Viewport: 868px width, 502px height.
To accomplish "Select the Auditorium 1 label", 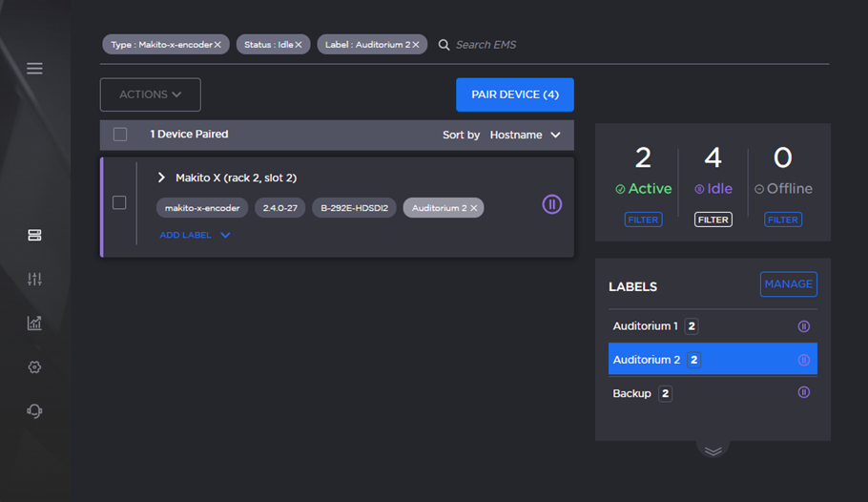I will pos(645,326).
